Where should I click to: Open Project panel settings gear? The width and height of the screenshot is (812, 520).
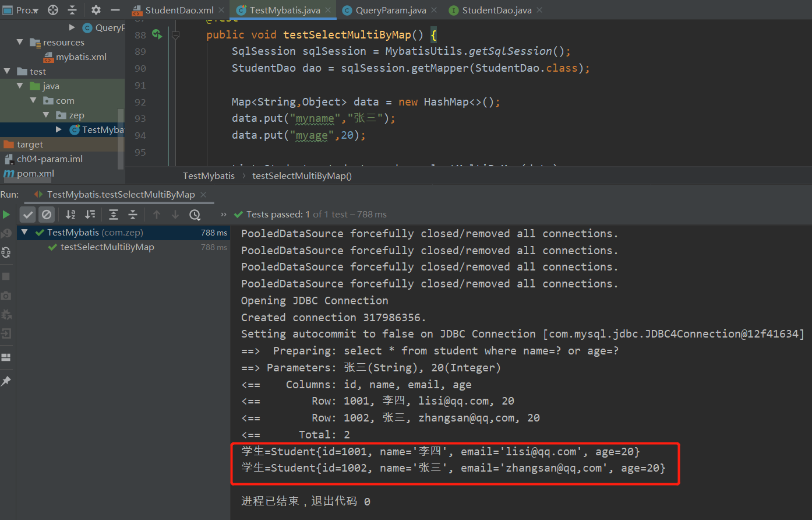[x=96, y=10]
